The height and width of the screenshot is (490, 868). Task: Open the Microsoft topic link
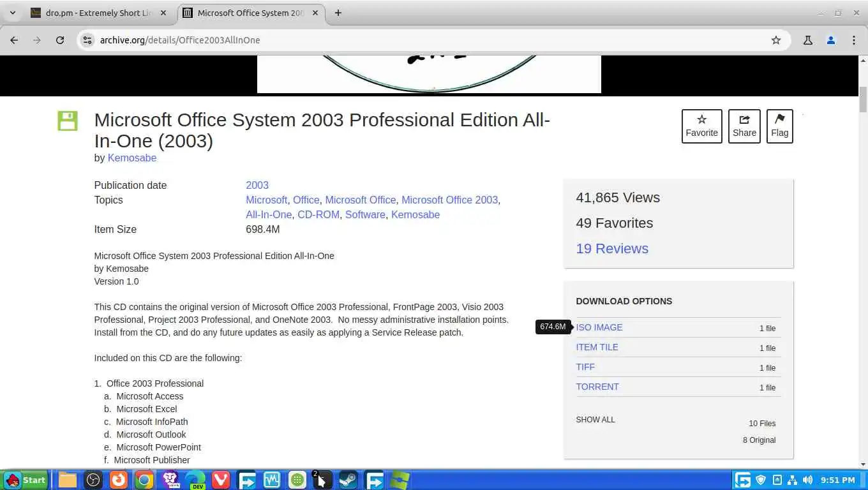point(266,200)
